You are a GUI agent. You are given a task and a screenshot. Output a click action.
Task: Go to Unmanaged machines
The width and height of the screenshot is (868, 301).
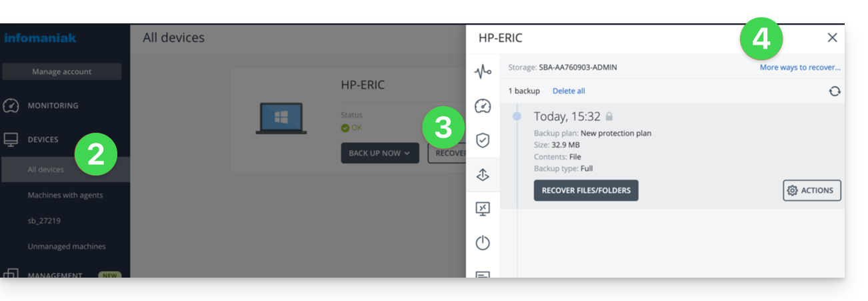point(67,246)
